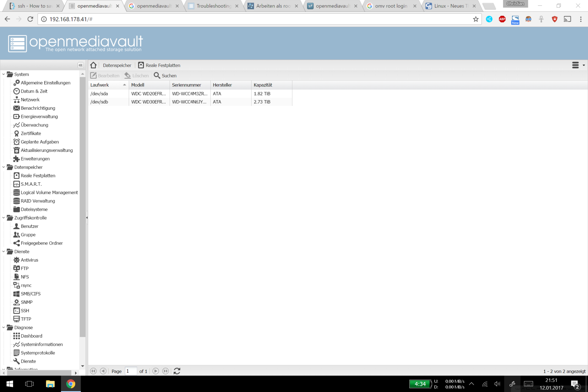Click the refresh icon in the paging bar
The width and height of the screenshot is (588, 392).
pos(177,371)
